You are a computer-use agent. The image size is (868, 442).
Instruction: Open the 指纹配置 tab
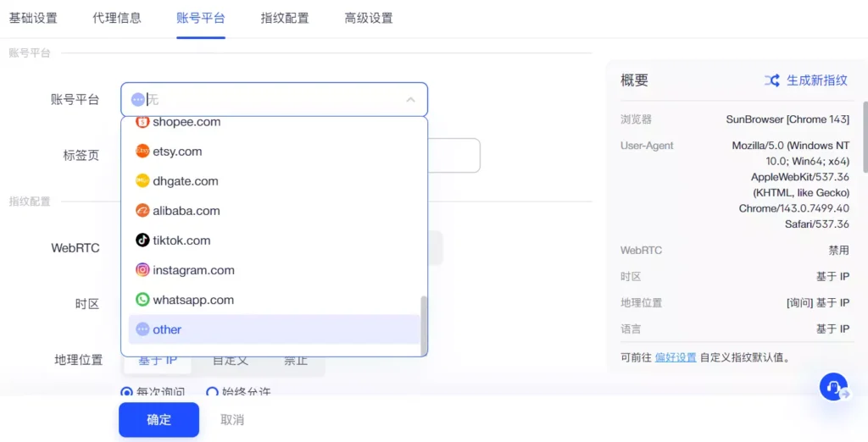(285, 18)
